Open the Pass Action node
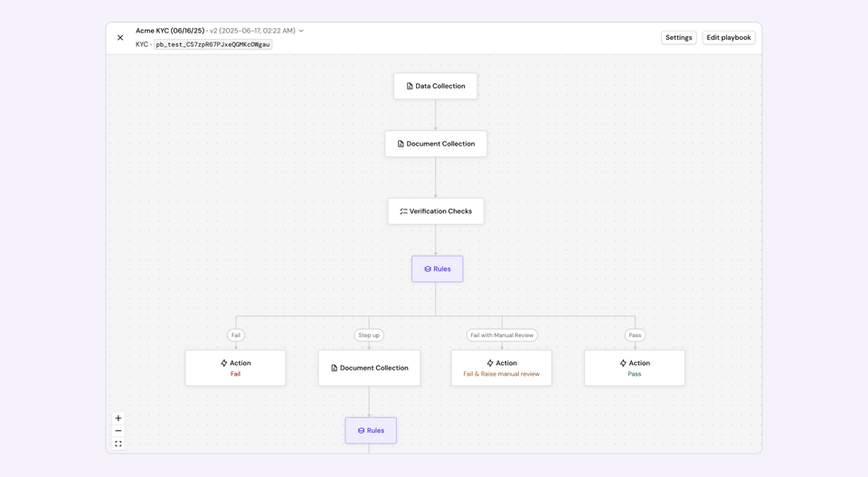 [x=635, y=368]
